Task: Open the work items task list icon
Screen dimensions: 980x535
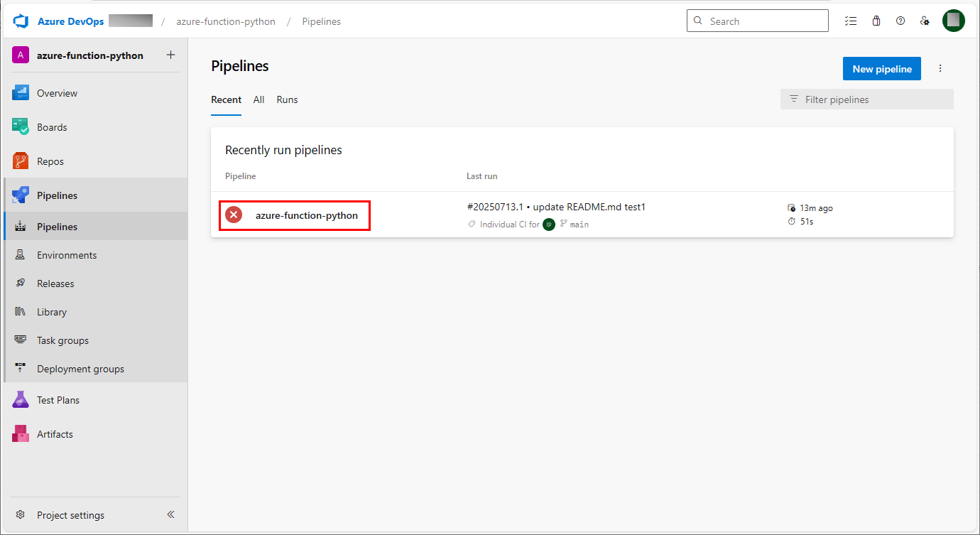Action: [851, 21]
